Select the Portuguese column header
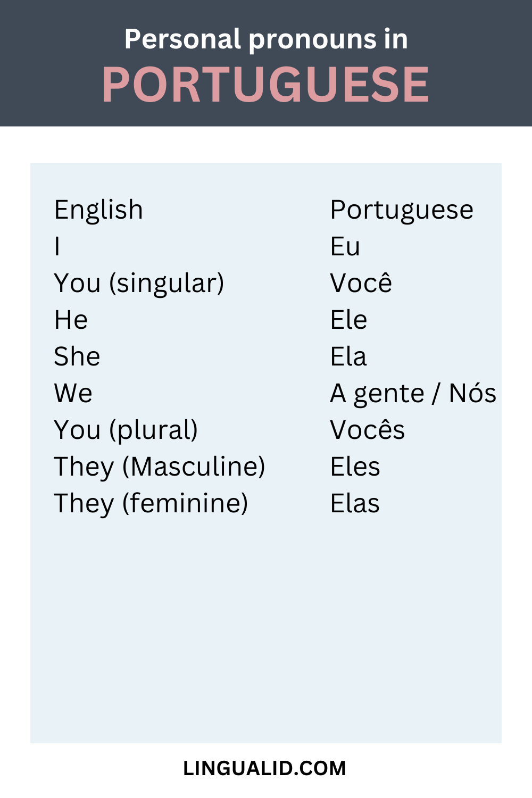This screenshot has width=532, height=798. 402,210
